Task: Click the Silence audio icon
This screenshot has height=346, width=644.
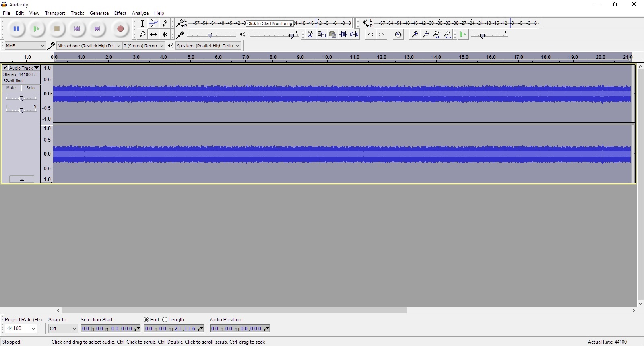Action: (x=354, y=35)
